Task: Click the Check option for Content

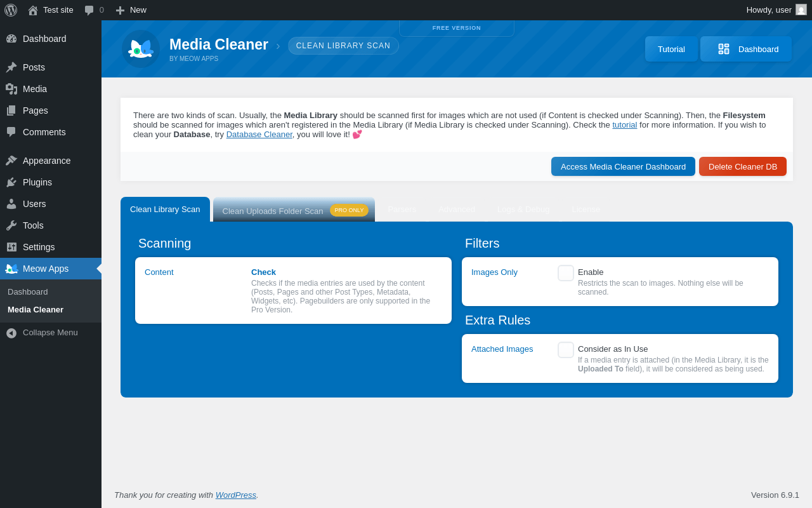Action: click(263, 272)
